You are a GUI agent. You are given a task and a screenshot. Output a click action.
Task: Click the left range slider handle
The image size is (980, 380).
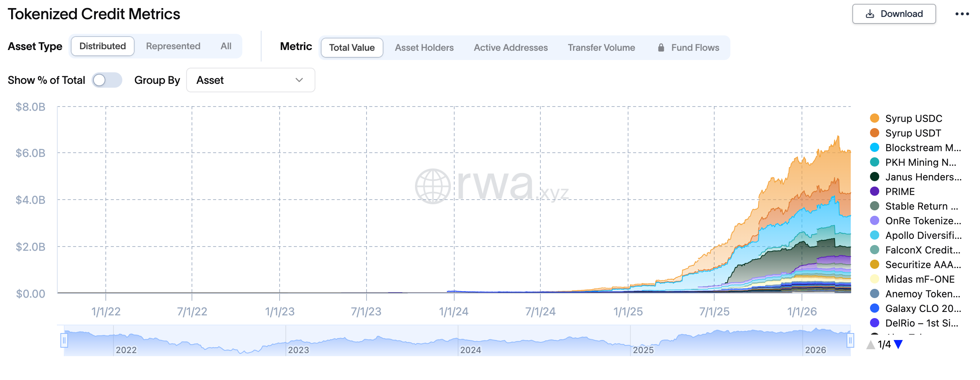64,340
